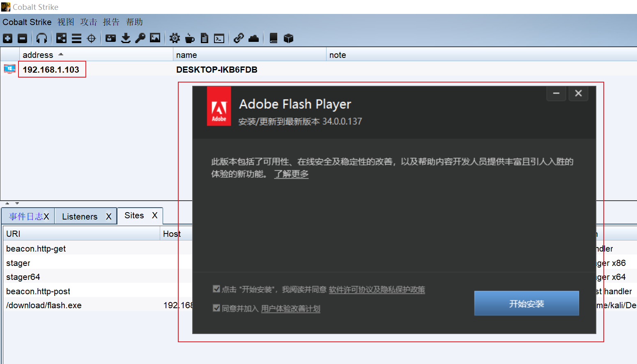Open the 视图 menu
The image size is (637, 364).
coord(66,22)
